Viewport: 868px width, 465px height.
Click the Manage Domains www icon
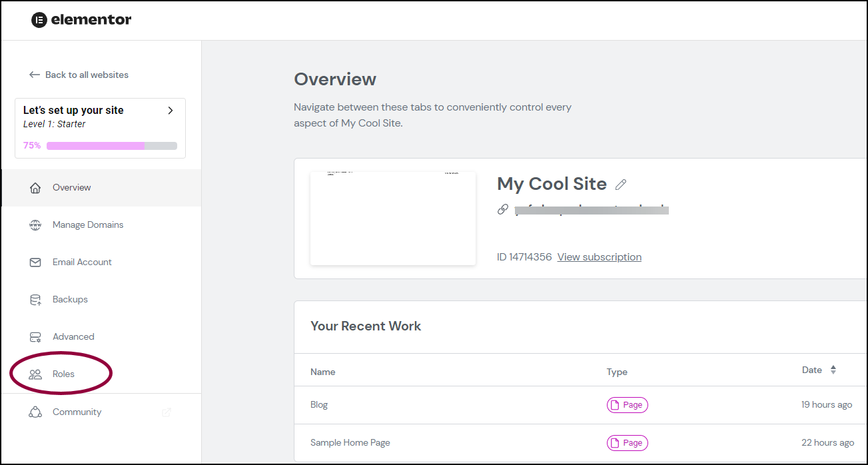pos(35,225)
